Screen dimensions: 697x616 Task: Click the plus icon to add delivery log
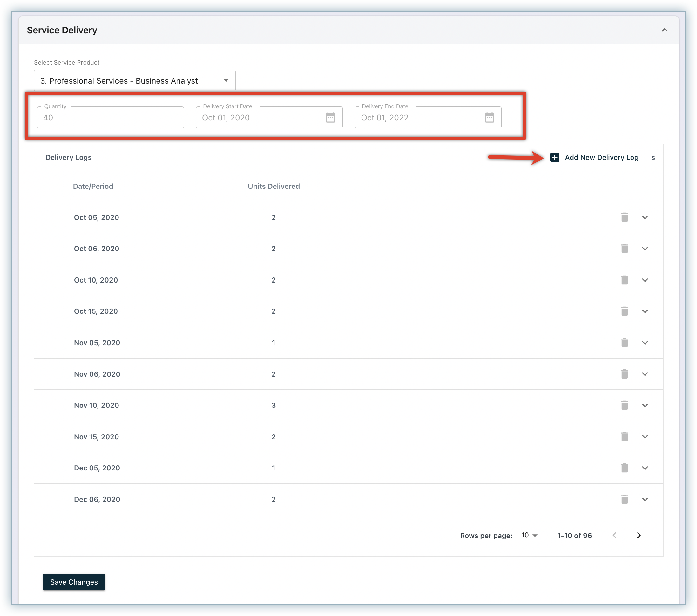point(554,157)
